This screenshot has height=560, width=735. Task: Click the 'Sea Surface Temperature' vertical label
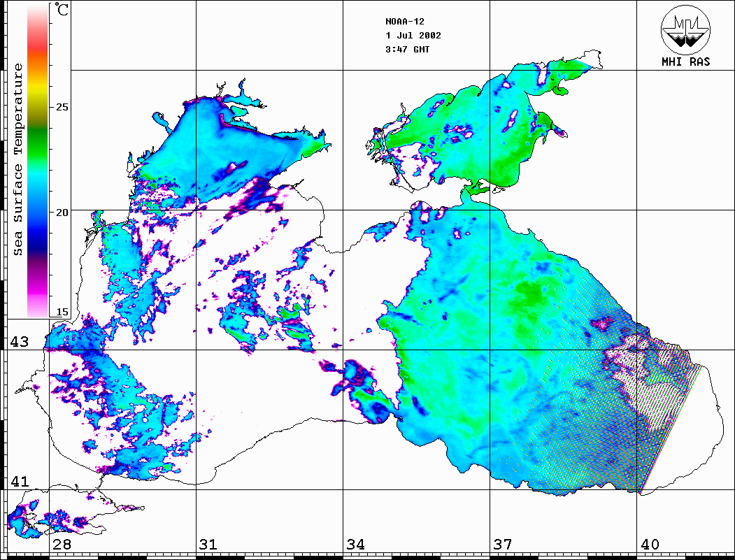click(x=17, y=159)
